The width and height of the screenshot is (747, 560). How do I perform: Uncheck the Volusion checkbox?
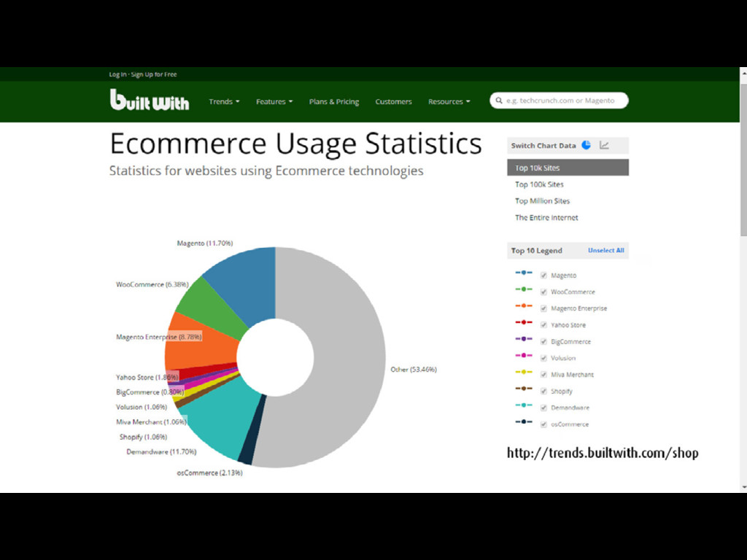[543, 358]
